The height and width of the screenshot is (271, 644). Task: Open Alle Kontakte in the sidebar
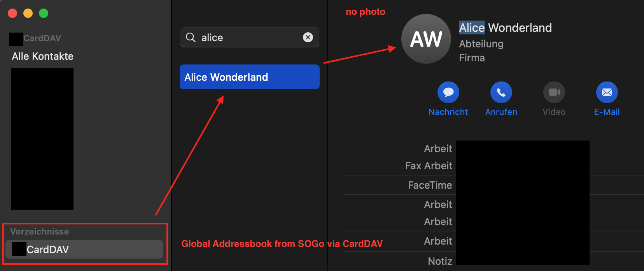[43, 56]
